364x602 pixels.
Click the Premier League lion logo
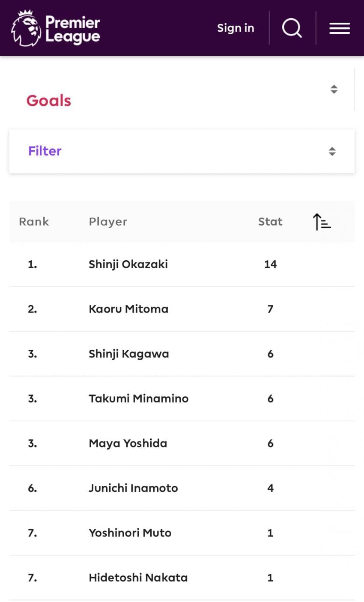coord(27,28)
